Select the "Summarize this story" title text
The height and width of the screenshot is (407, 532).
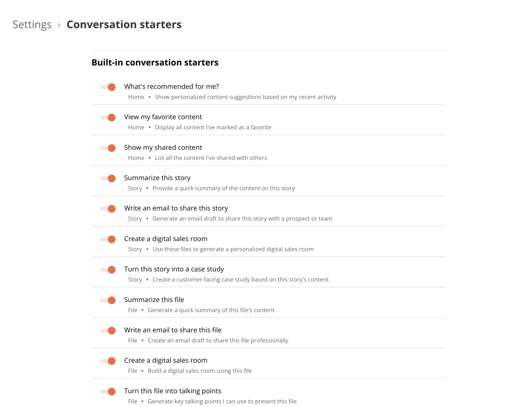[x=157, y=178]
